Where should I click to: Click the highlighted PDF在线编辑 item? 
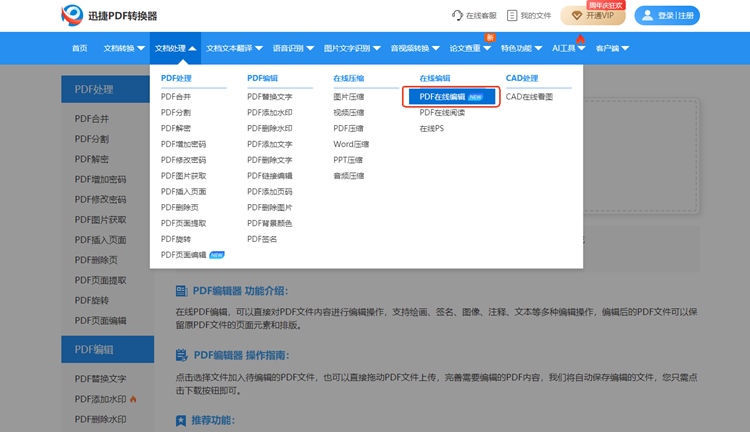pos(452,97)
